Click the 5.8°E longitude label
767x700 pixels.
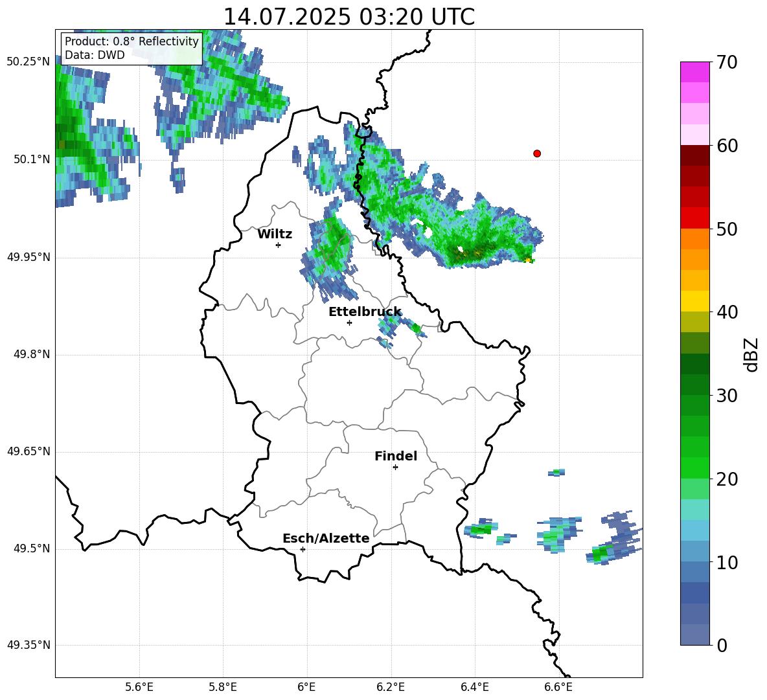tap(223, 687)
